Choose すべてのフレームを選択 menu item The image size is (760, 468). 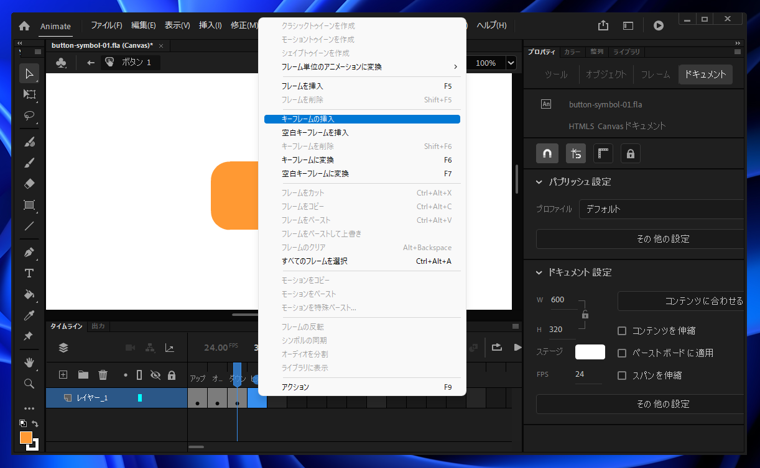point(362,261)
